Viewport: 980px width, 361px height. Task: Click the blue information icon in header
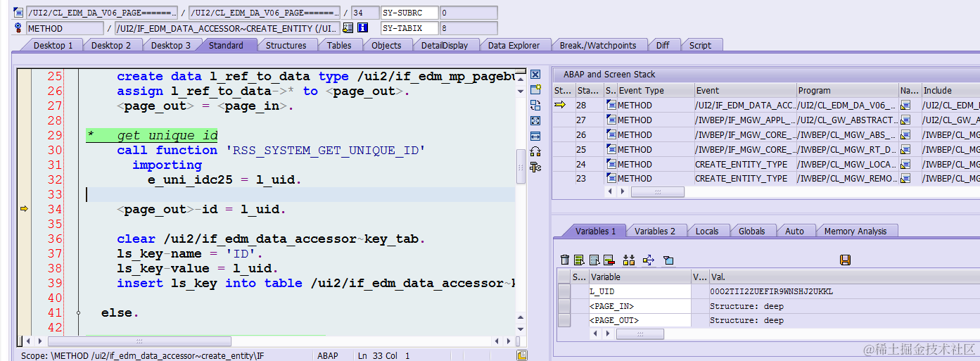tap(363, 28)
